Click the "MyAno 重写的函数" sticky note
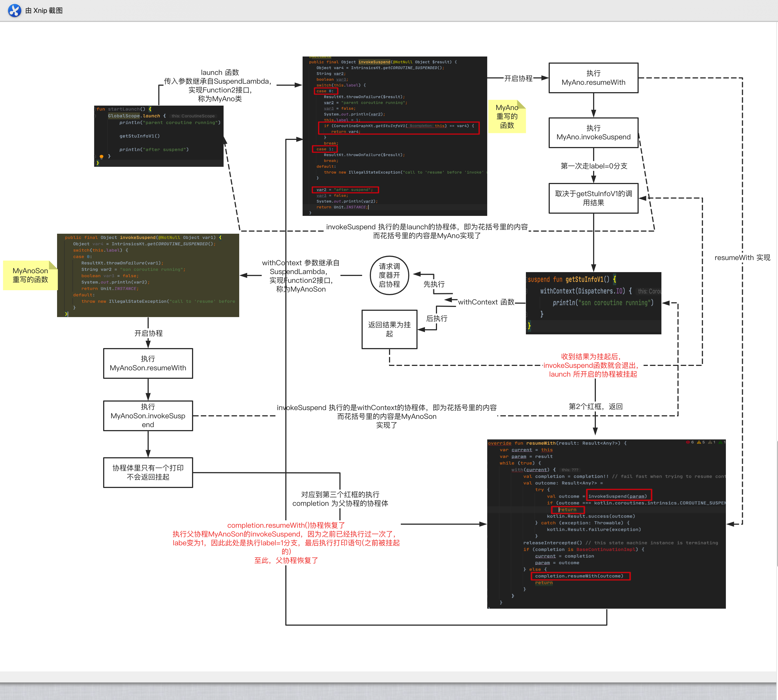 (507, 116)
